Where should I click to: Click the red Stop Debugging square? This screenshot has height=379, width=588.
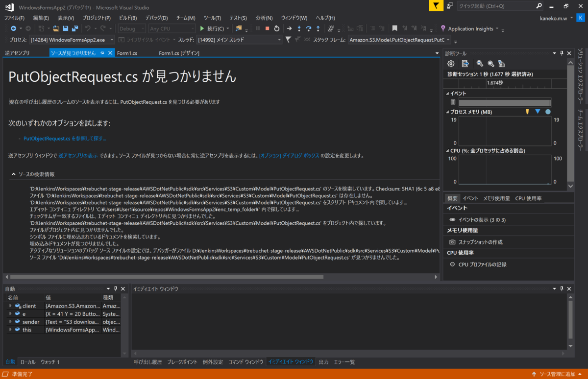tap(267, 28)
